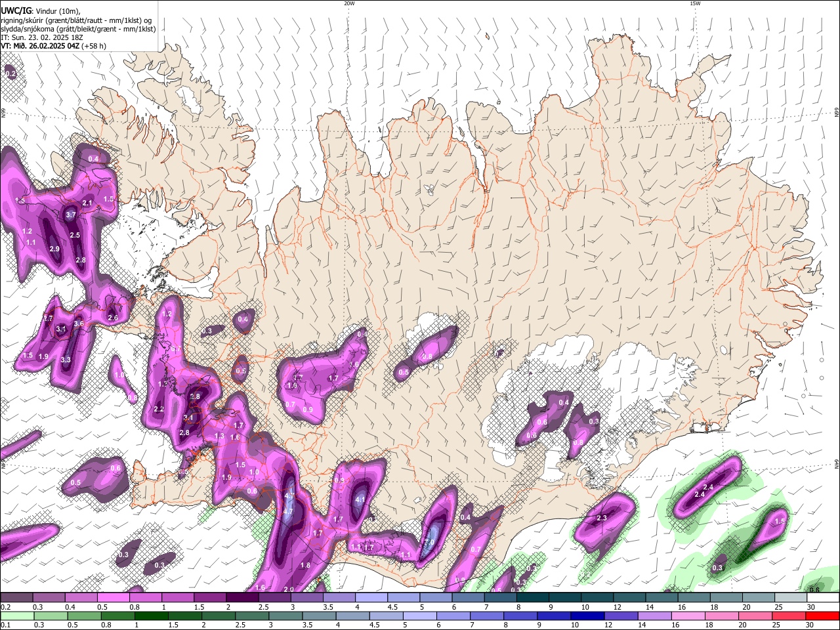Click the 15W longitude label
The image size is (840, 630).
pyautogui.click(x=695, y=3)
